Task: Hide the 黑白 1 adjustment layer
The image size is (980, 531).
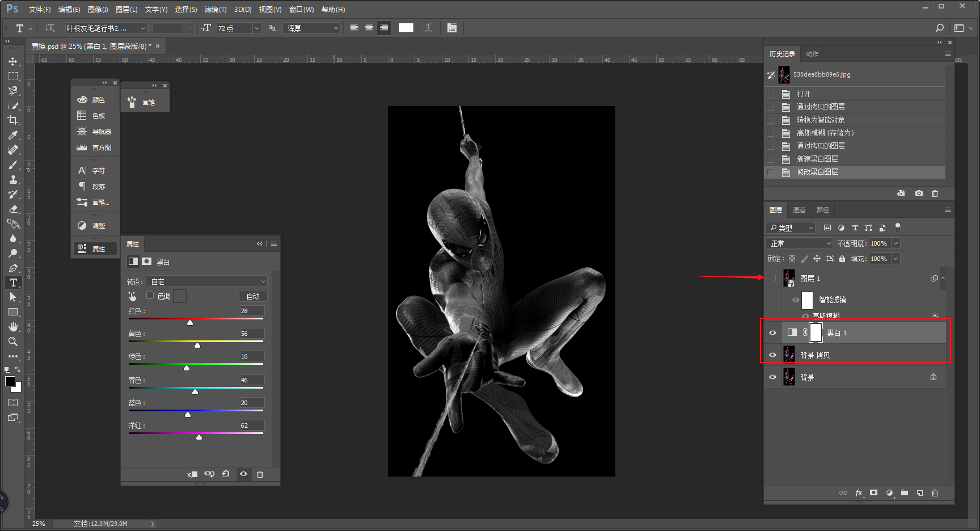Action: (772, 333)
